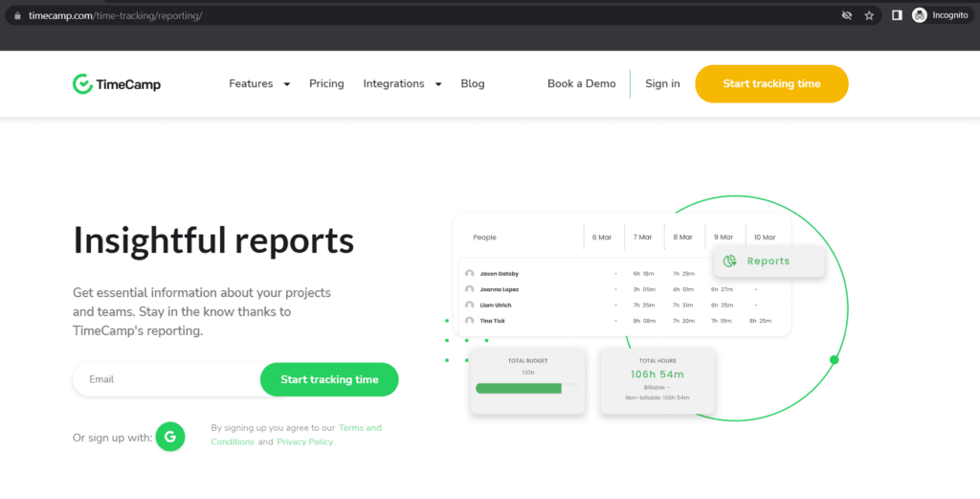Click the 9 Mar column header
The height and width of the screenshot is (499, 980).
click(x=724, y=238)
